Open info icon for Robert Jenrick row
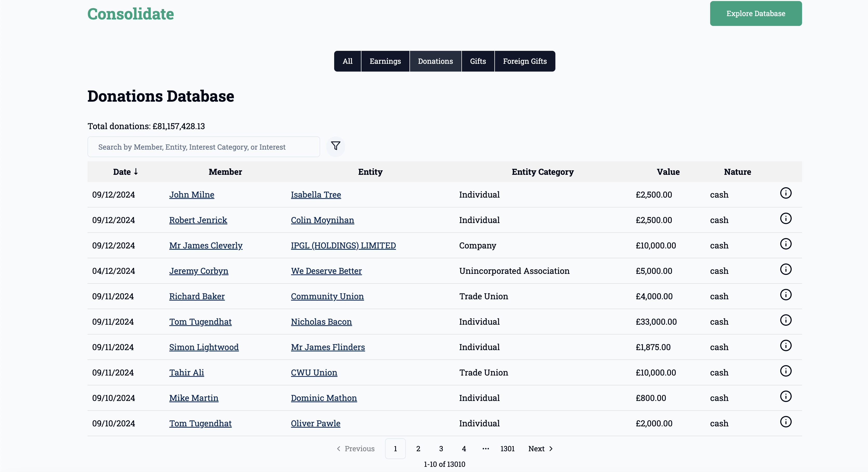Screen dimensions: 868x472 tap(785, 219)
